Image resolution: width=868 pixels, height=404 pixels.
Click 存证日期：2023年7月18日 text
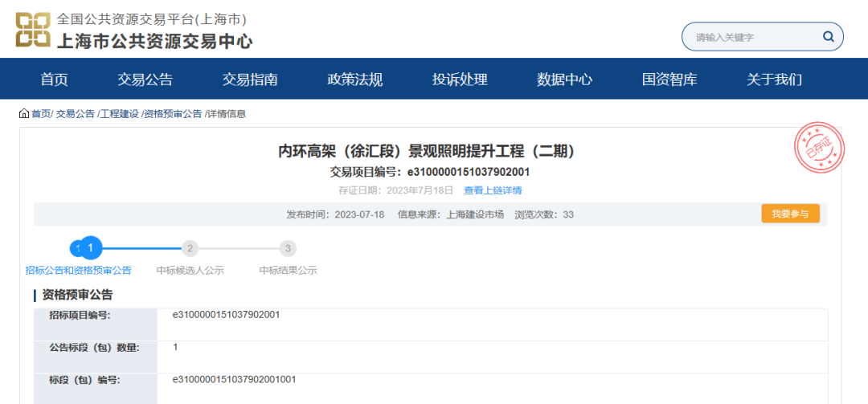pyautogui.click(x=396, y=190)
